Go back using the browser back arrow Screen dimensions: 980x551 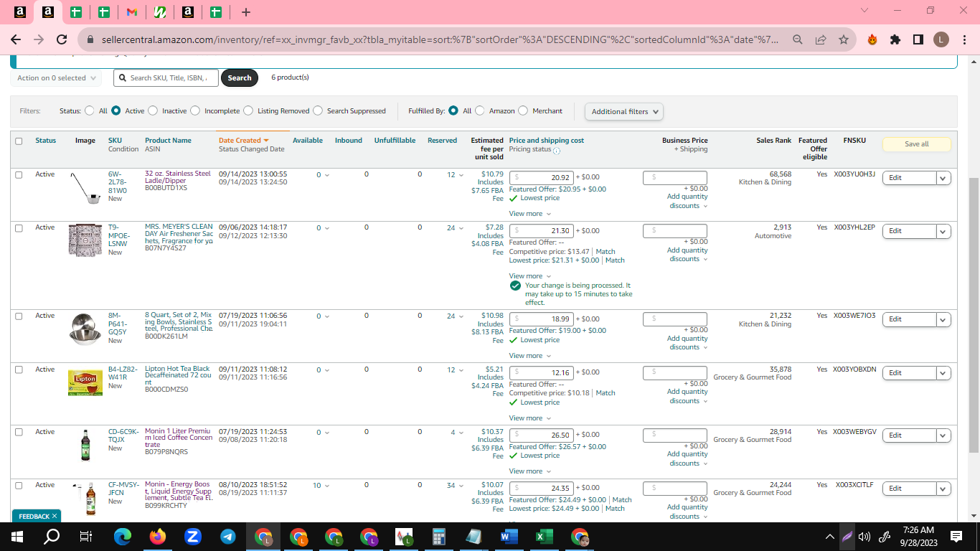16,40
